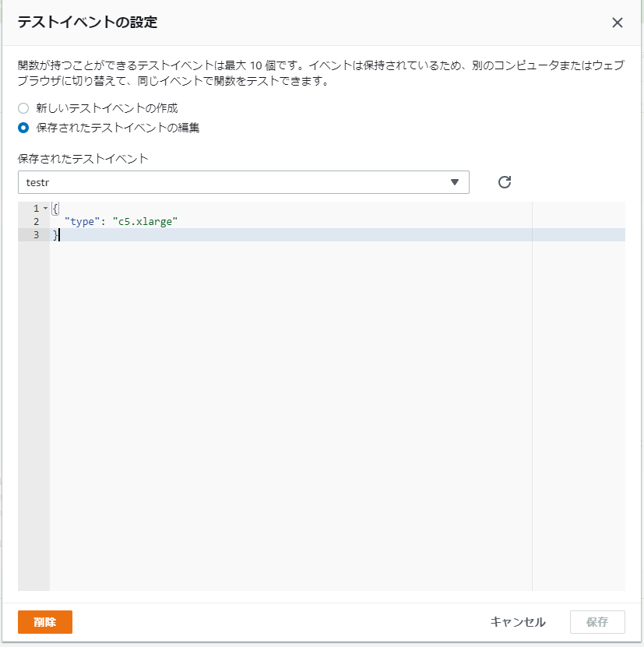Click line number 2 in the gutter
The image size is (644, 647).
tap(34, 221)
